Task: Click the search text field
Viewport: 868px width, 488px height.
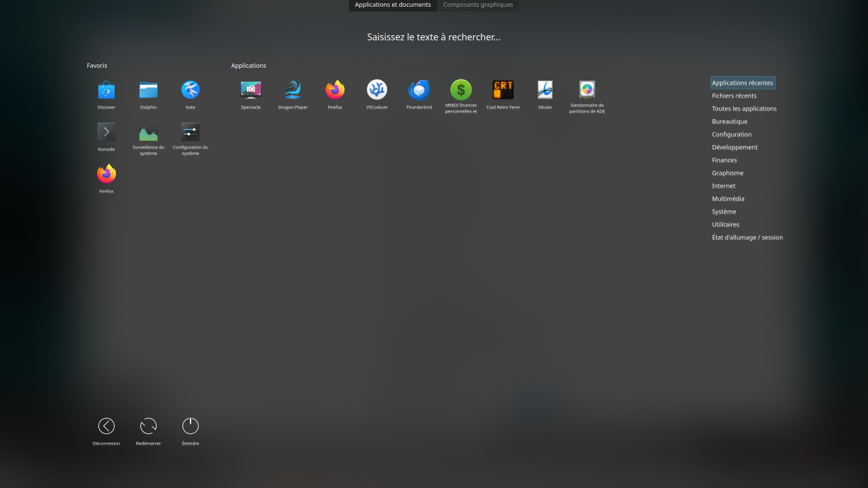Action: (434, 37)
